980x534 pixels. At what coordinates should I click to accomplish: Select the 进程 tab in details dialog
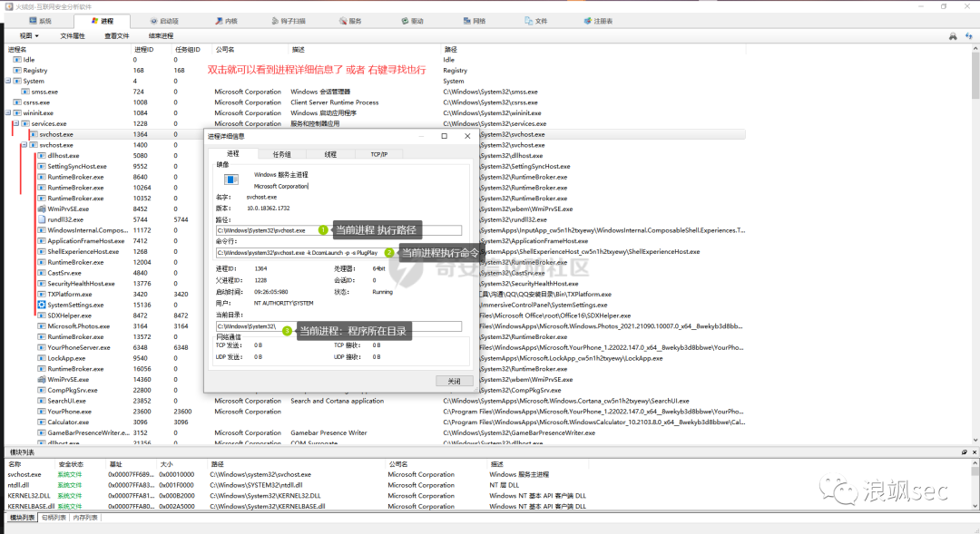pyautogui.click(x=232, y=153)
